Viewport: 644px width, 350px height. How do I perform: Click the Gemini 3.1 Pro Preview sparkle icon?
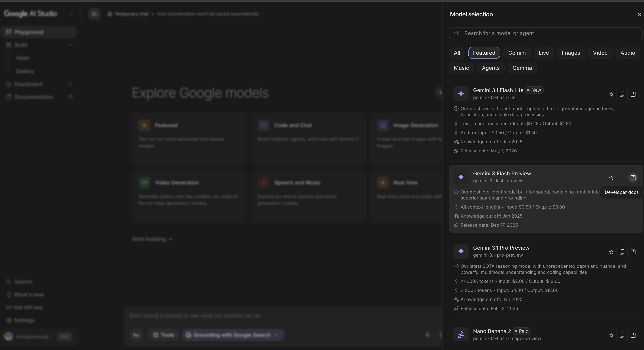tap(461, 251)
